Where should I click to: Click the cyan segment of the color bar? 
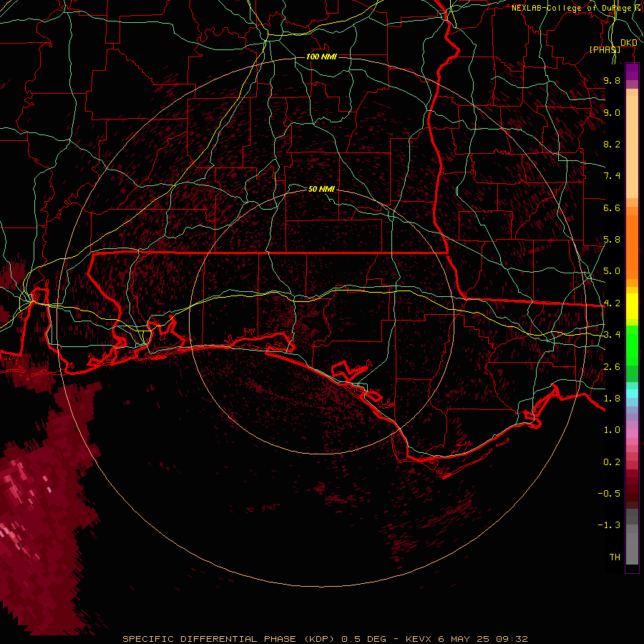[632, 394]
